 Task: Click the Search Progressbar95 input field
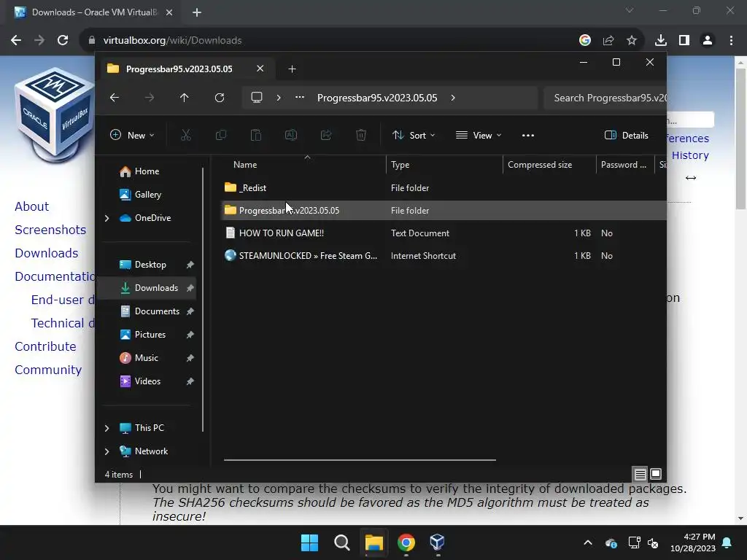(605, 98)
